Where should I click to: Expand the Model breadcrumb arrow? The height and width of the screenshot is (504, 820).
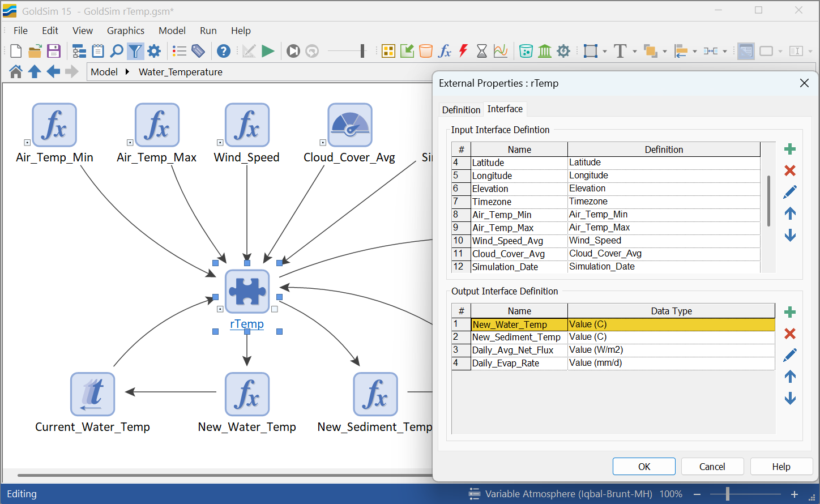tap(127, 72)
